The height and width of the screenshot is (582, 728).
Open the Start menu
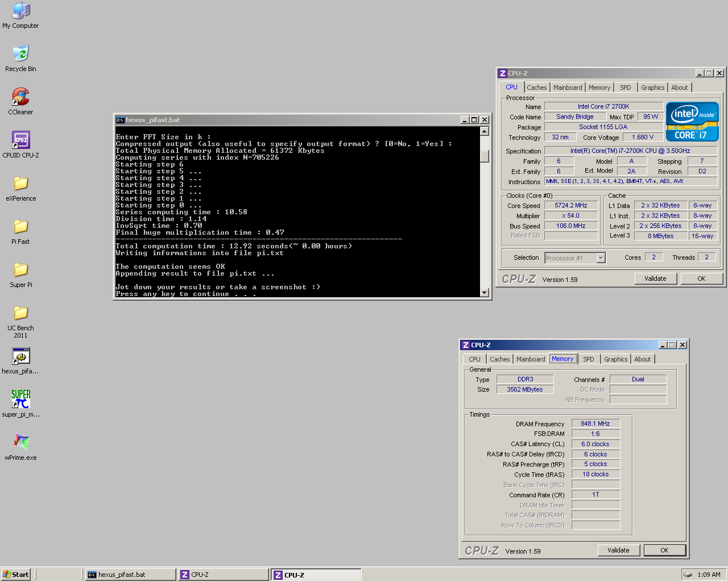tap(16, 575)
